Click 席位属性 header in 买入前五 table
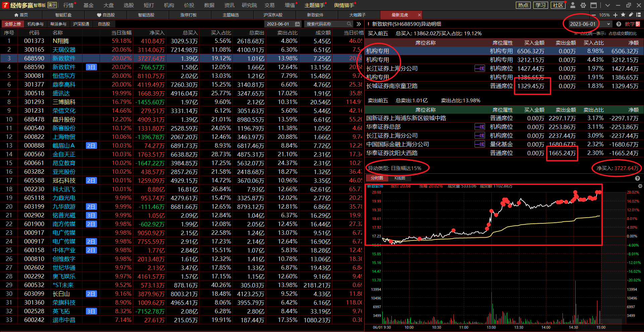The height and width of the screenshot is (332, 644). (502, 43)
